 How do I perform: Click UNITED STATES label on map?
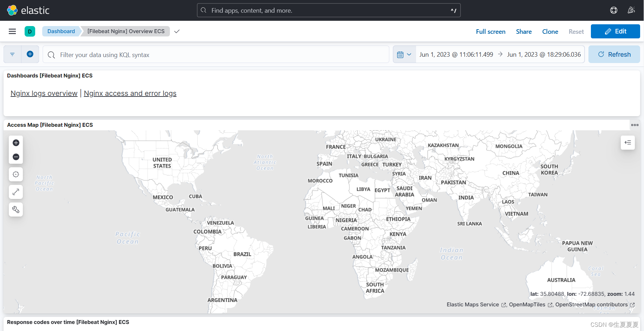coord(162,163)
